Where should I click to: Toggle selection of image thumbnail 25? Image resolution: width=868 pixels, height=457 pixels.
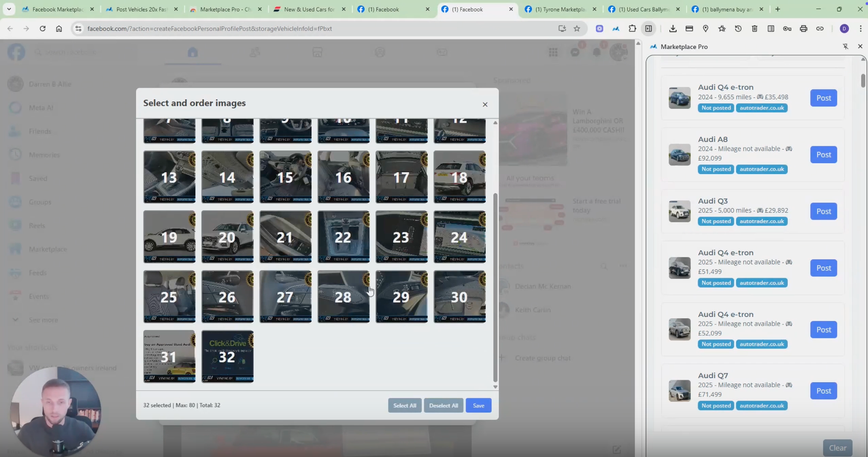pyautogui.click(x=169, y=297)
